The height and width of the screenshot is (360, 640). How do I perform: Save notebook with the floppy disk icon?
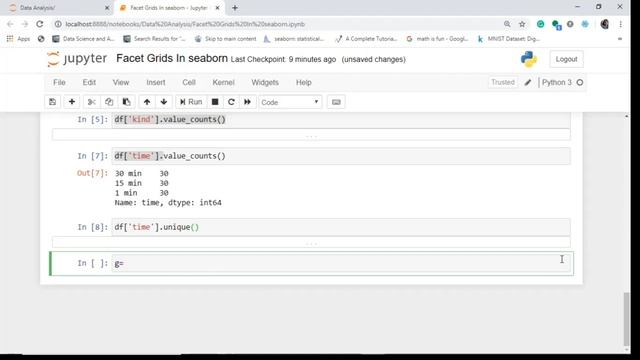(52, 102)
